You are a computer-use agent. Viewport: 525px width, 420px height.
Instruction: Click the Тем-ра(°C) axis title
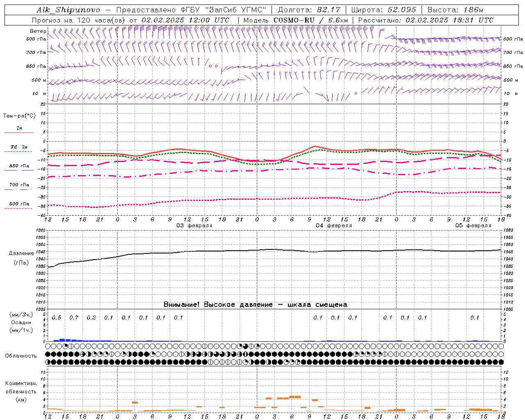click(19, 116)
